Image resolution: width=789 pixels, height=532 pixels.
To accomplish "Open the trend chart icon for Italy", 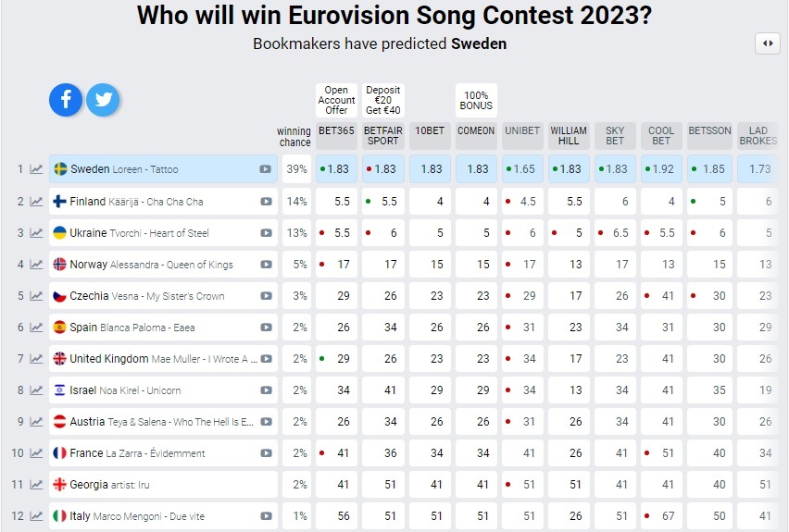I will coord(36,516).
